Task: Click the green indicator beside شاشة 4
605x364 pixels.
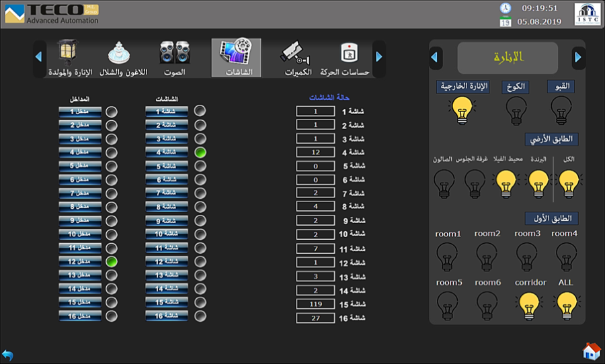Action: (x=200, y=152)
